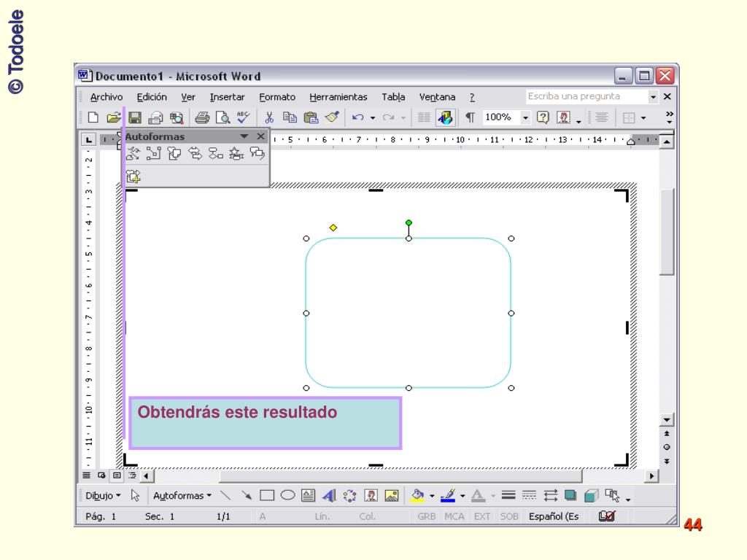Choose line style icon
The image size is (747, 560).
pos(508,496)
